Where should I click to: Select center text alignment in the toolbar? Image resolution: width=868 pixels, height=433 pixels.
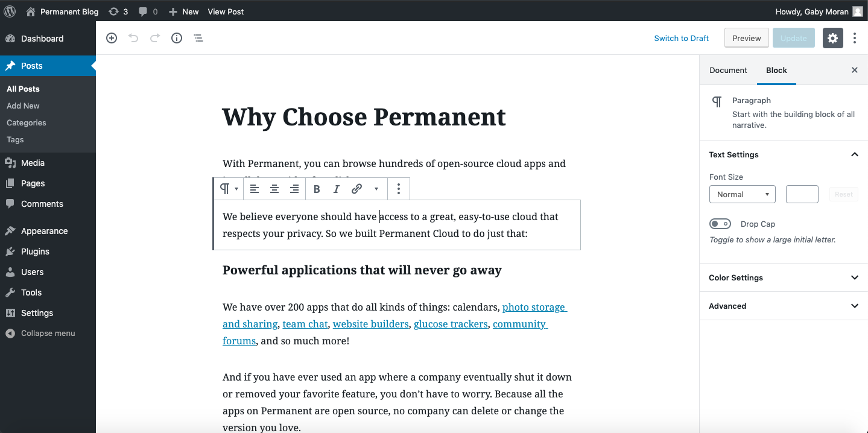point(274,188)
